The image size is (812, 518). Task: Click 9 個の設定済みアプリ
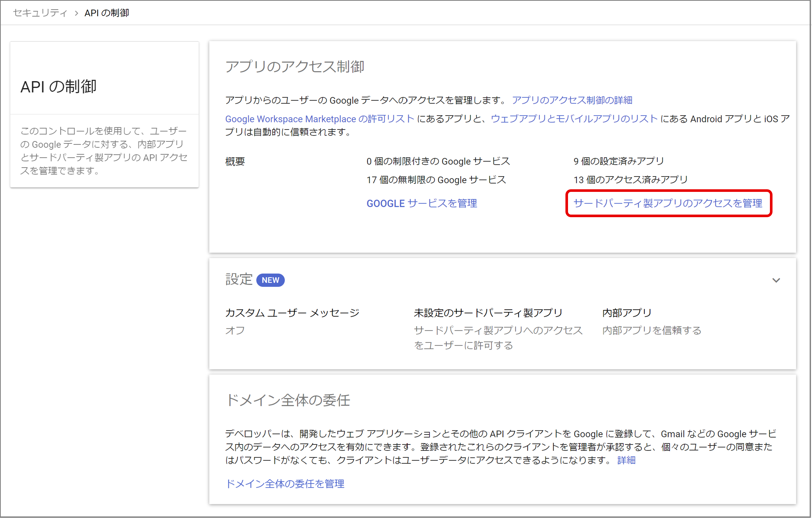click(618, 161)
